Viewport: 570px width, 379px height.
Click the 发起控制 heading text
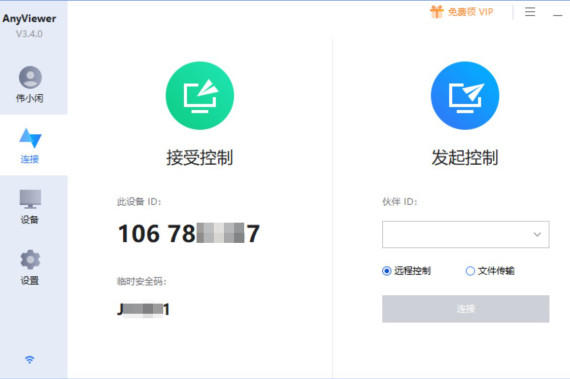tap(465, 158)
